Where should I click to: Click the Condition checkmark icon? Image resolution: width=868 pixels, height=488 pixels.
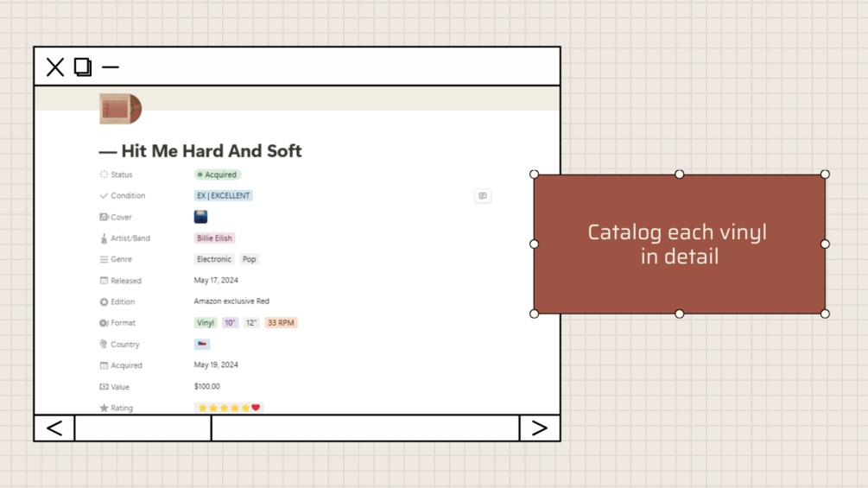104,195
